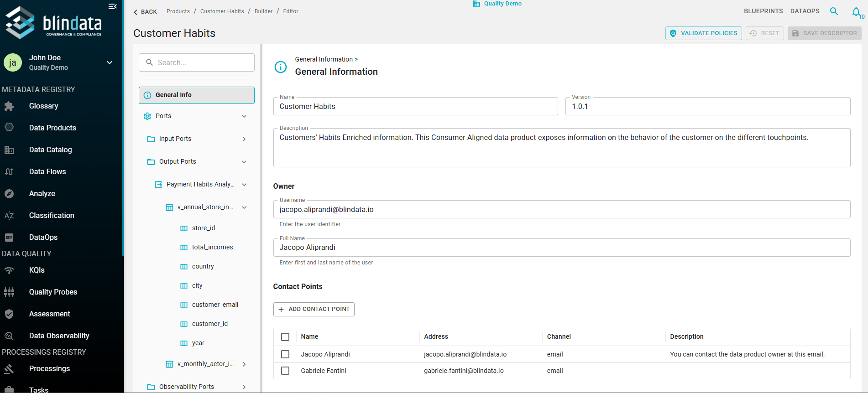This screenshot has width=868, height=393.
Task: Click the General Information info icon
Action: coord(281,67)
